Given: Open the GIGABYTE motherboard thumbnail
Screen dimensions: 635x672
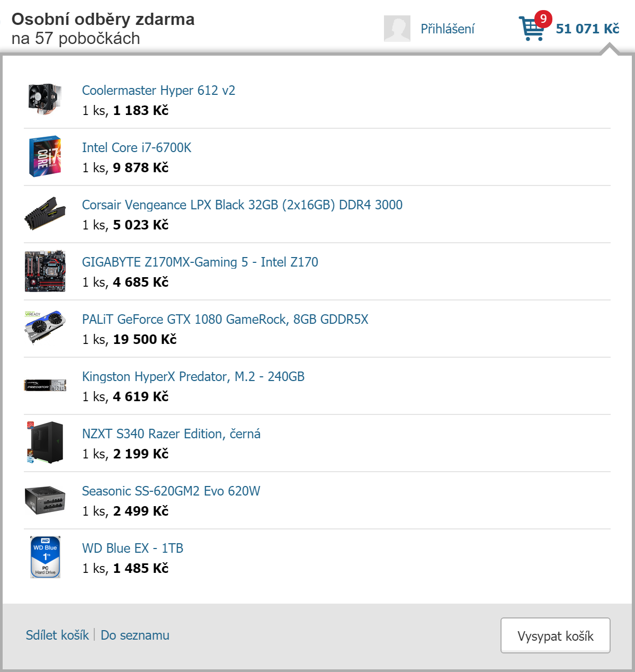Looking at the screenshot, I should 46,271.
